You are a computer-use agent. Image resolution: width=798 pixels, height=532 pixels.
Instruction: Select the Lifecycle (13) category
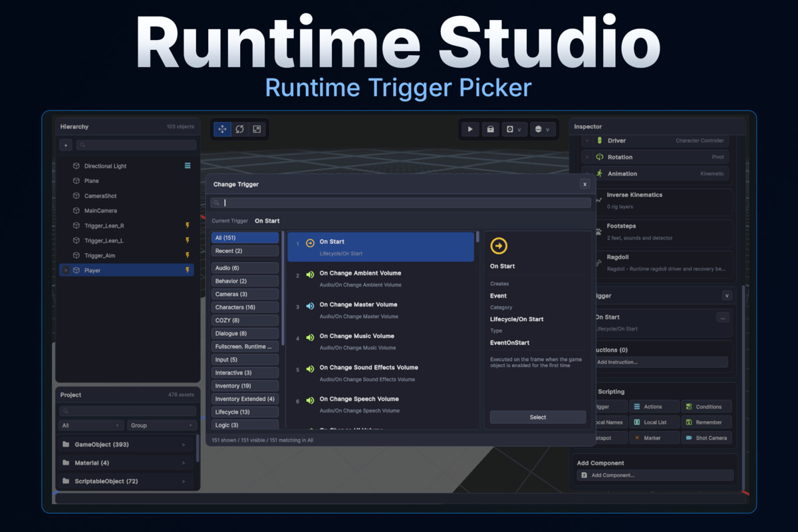tap(245, 412)
